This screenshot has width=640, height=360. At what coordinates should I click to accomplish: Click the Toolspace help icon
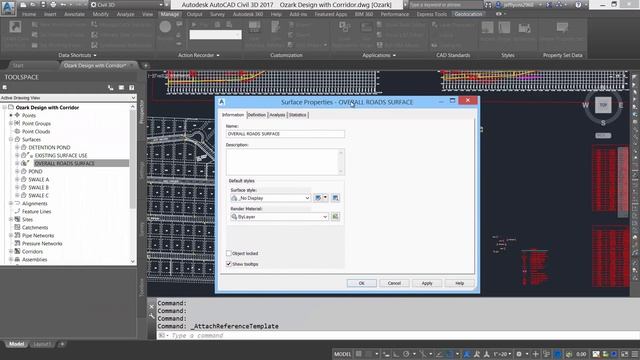click(x=131, y=88)
